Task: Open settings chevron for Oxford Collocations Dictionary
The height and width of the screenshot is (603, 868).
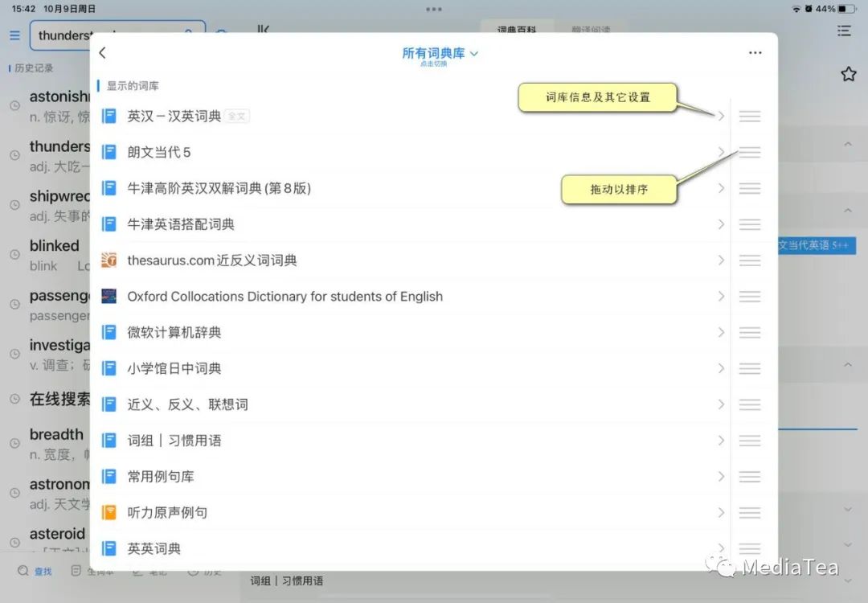Action: point(721,296)
